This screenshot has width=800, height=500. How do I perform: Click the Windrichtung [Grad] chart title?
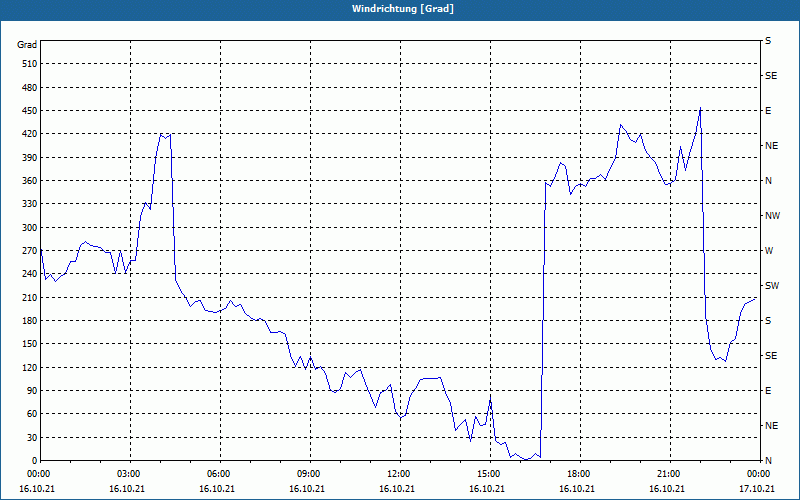(x=403, y=9)
